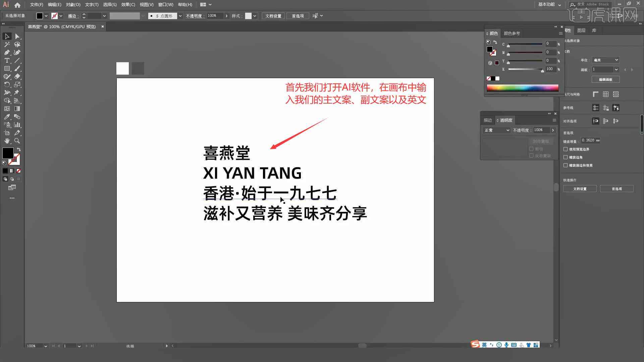
Task: Open 文件 menu in menu bar
Action: point(35,4)
